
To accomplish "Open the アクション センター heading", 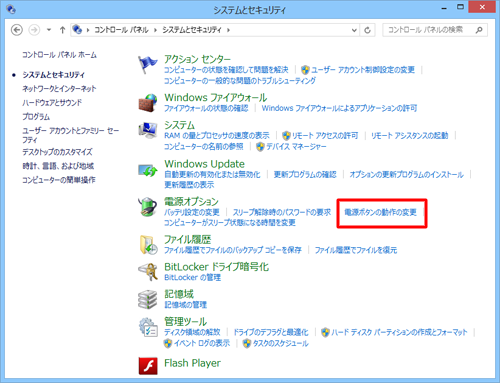I will coord(197,59).
